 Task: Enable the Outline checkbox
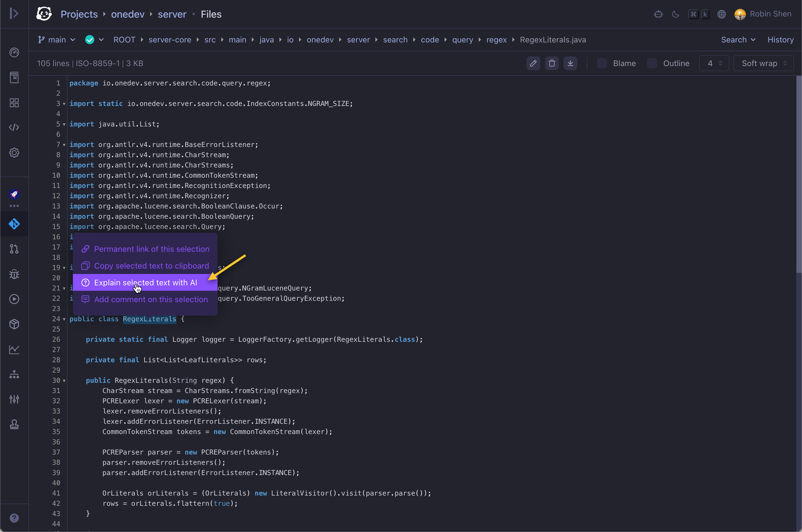652,63
